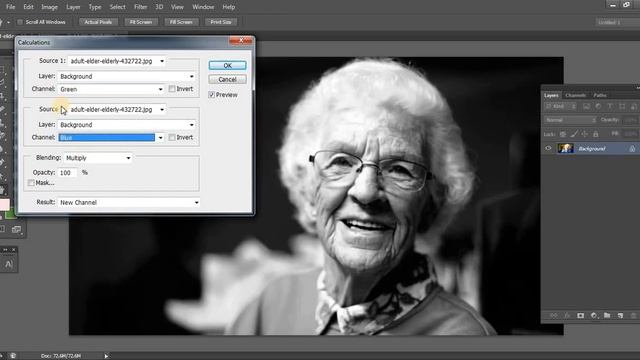
Task: Open the Window menu
Action: coord(203,7)
